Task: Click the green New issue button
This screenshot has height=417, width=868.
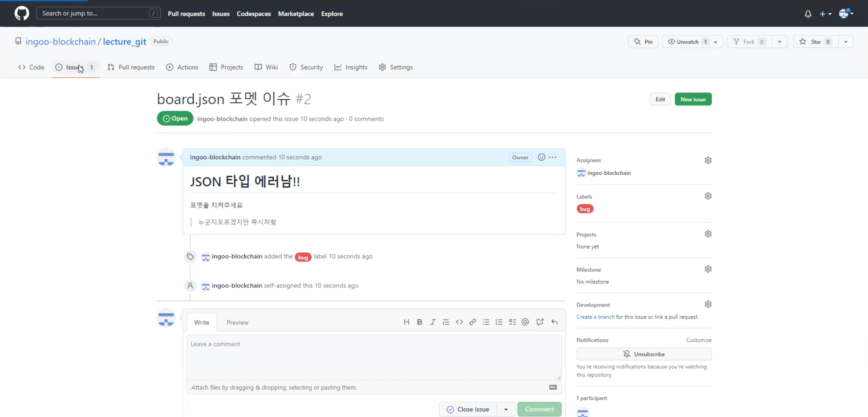Action: pyautogui.click(x=693, y=99)
